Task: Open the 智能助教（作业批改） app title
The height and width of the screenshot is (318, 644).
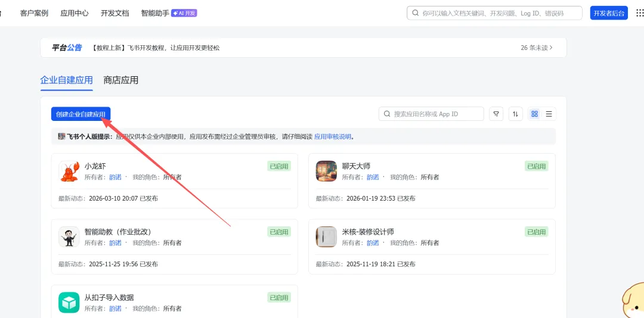Action: click(x=120, y=232)
